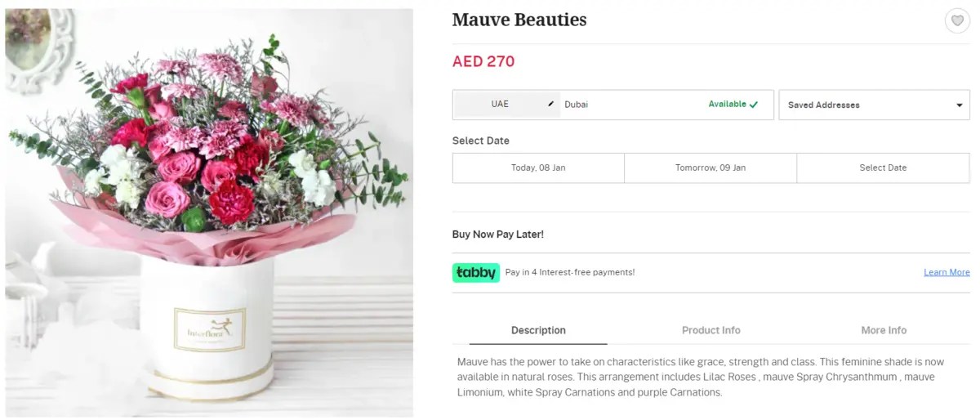Screen dimensions: 980x420
Task: Click the UAE country selector
Action: [500, 104]
